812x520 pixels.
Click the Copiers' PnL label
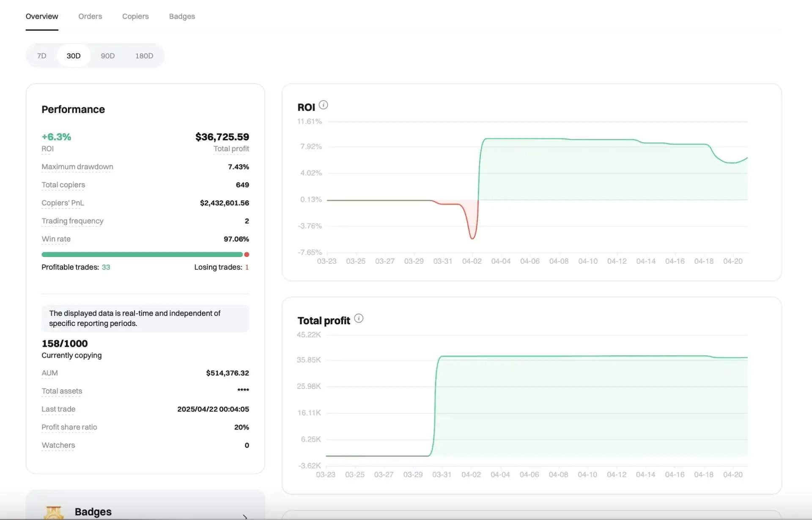pos(63,203)
